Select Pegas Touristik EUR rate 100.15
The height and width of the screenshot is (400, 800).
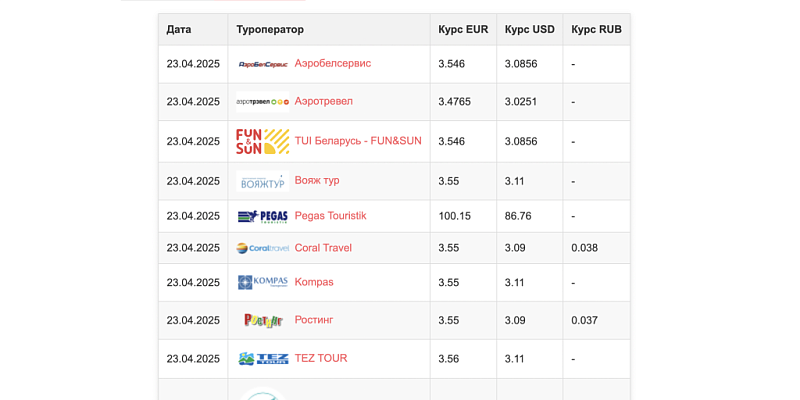point(455,216)
